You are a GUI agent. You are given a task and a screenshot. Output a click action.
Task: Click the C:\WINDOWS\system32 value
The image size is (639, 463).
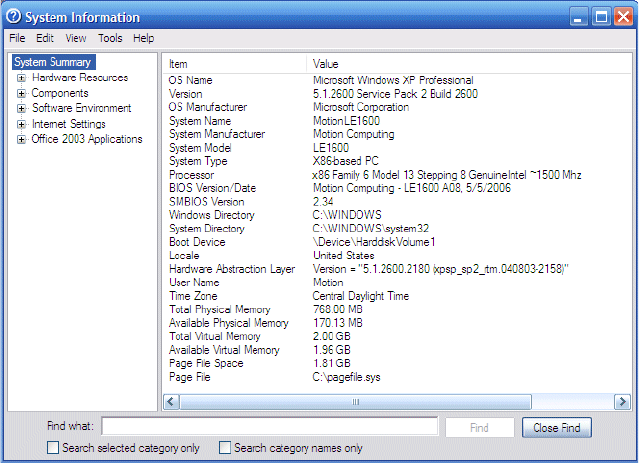point(370,228)
